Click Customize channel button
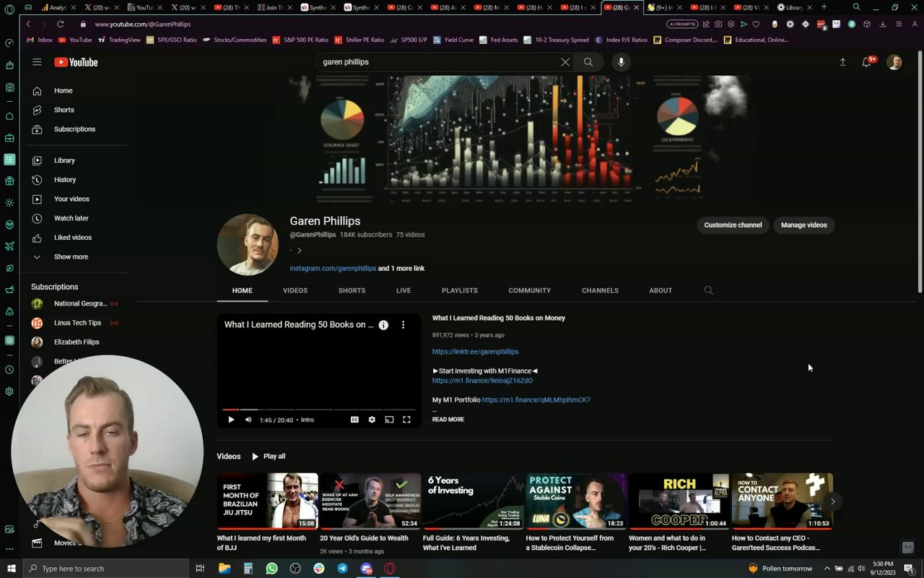The image size is (924, 578). (733, 225)
